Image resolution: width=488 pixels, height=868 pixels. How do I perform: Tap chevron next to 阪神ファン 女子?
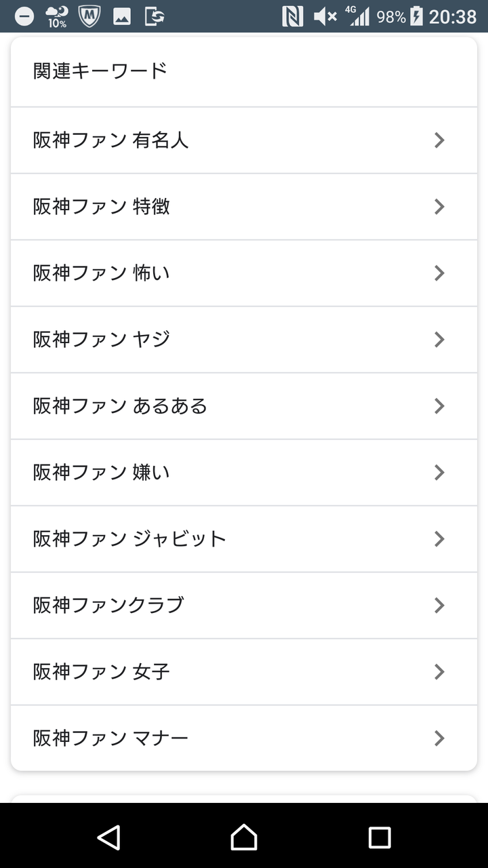pos(439,672)
